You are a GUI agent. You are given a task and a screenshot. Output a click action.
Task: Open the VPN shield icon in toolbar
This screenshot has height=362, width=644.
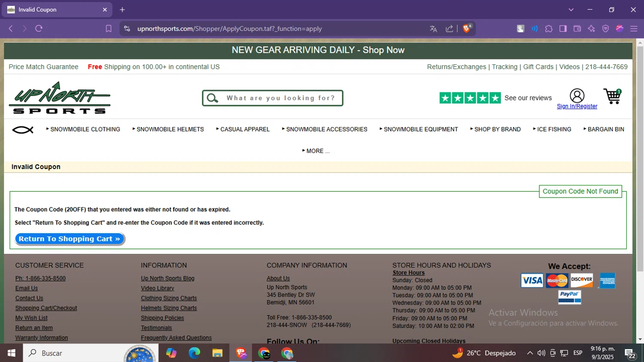click(605, 29)
